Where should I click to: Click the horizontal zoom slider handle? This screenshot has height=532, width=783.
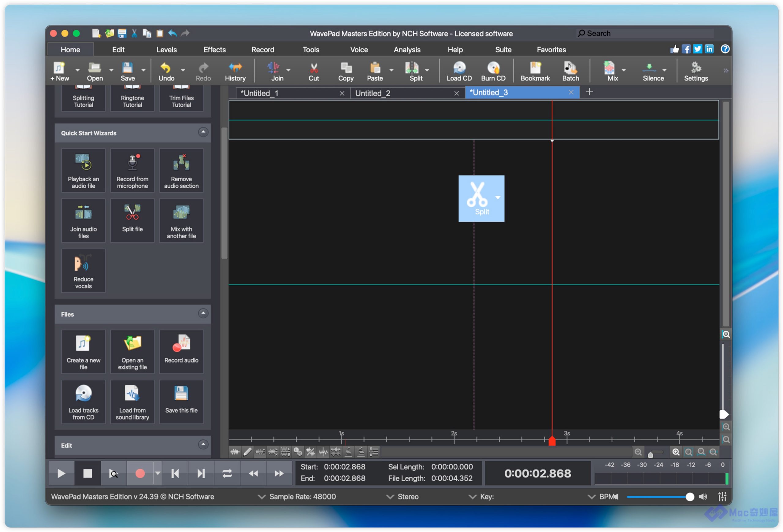click(x=650, y=454)
